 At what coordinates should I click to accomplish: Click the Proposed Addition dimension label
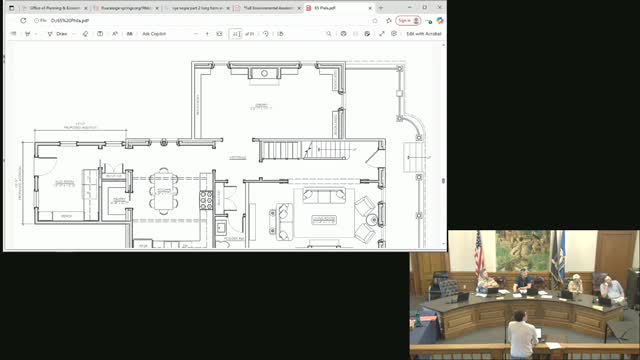click(80, 126)
